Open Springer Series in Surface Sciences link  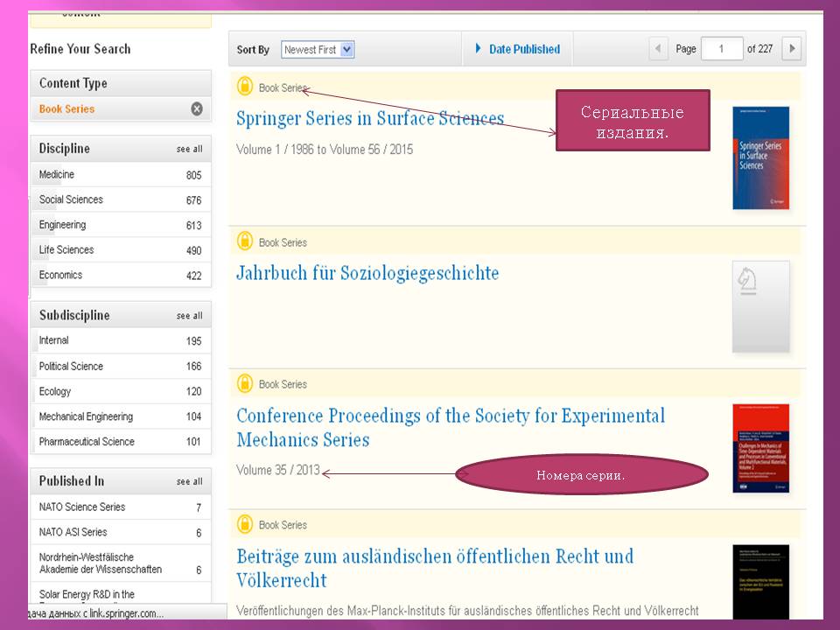[x=370, y=119]
